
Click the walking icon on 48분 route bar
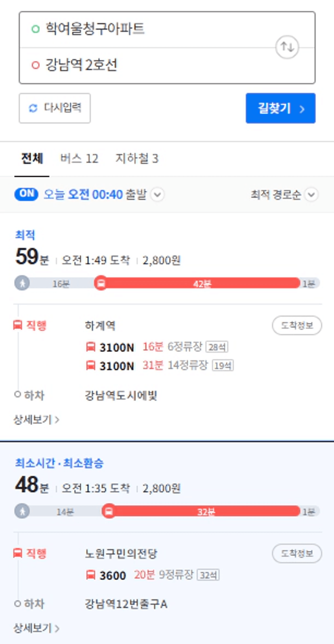click(22, 512)
